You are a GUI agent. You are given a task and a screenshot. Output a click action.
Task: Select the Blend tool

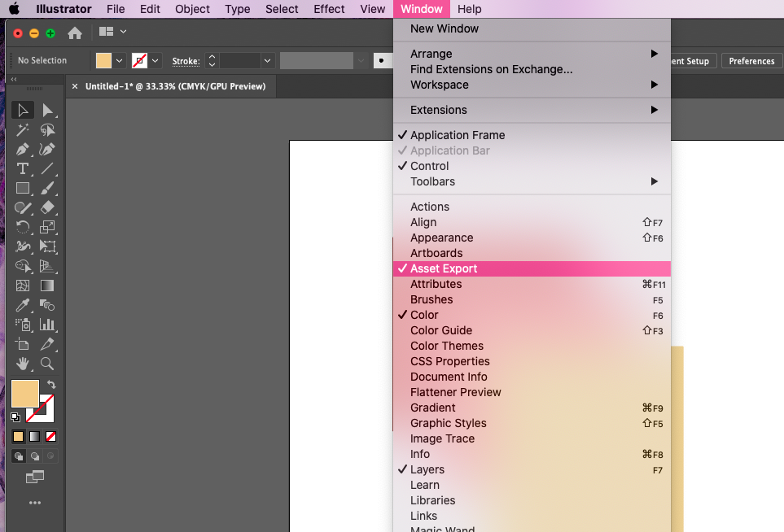pyautogui.click(x=47, y=305)
